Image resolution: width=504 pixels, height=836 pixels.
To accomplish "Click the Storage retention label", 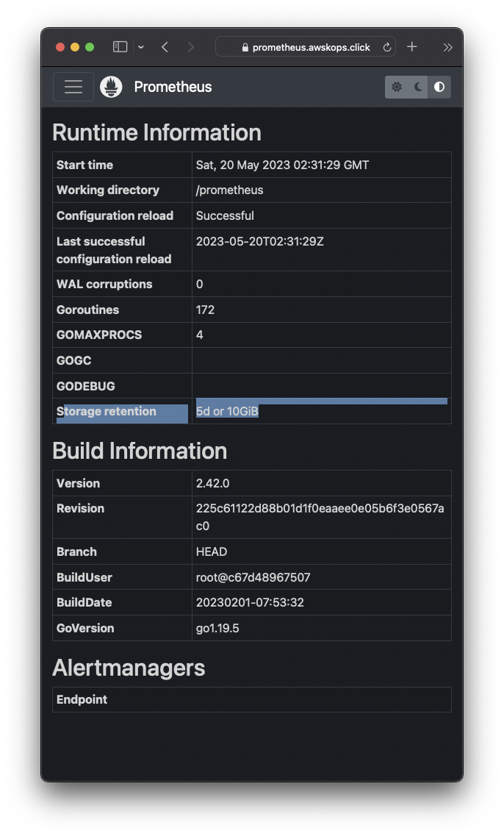I will pos(106,411).
